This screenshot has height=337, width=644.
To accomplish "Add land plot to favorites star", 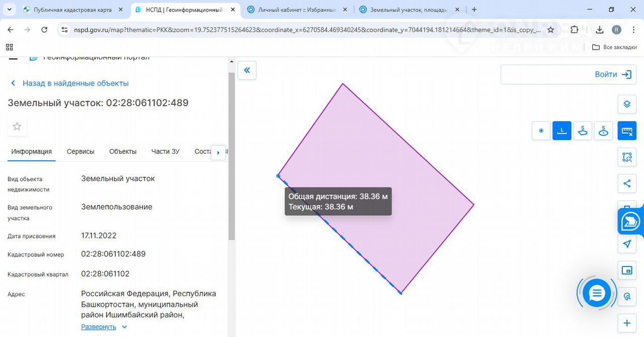I will [17, 126].
